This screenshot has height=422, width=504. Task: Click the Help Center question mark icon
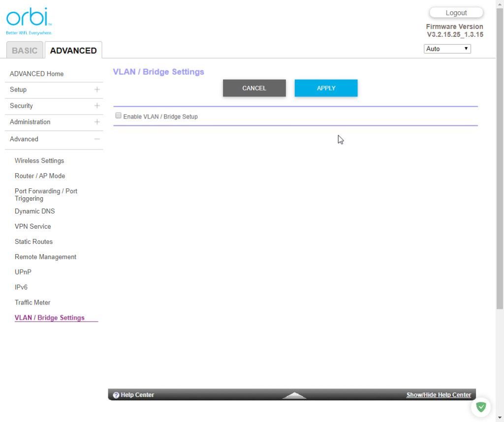pyautogui.click(x=116, y=395)
